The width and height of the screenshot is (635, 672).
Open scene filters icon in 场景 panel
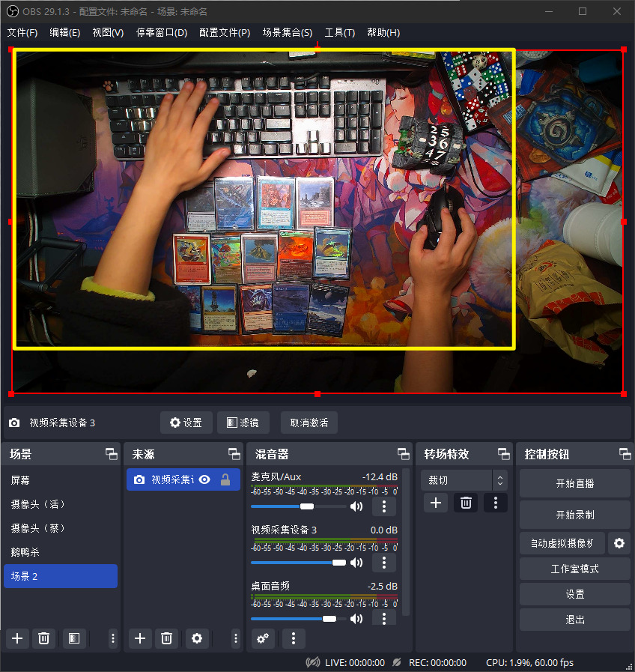pos(74,638)
